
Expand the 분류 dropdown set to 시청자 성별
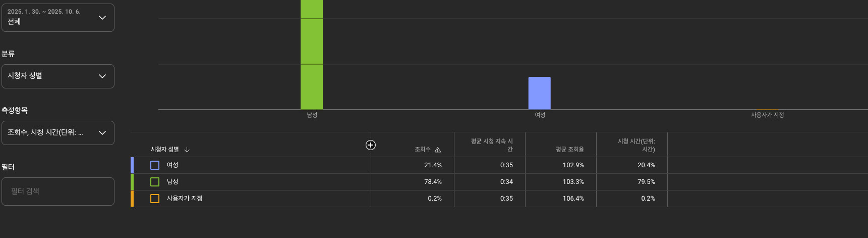(x=58, y=76)
